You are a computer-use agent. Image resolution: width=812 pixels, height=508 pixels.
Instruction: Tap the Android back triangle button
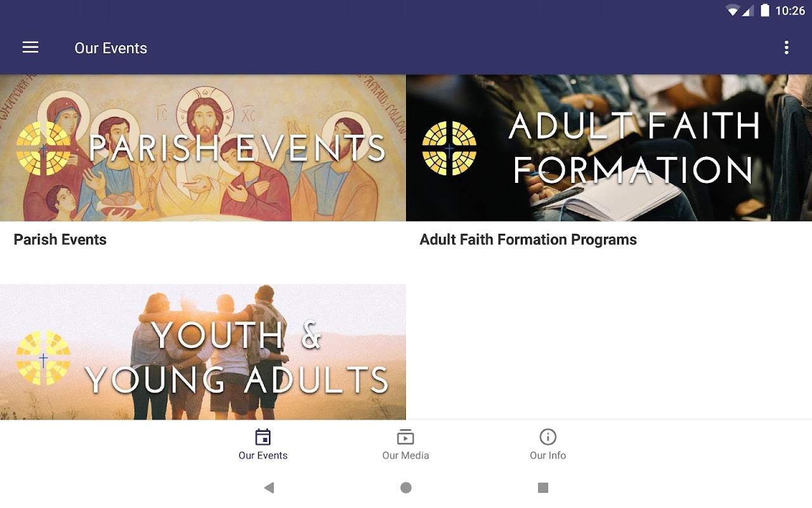[x=269, y=488]
